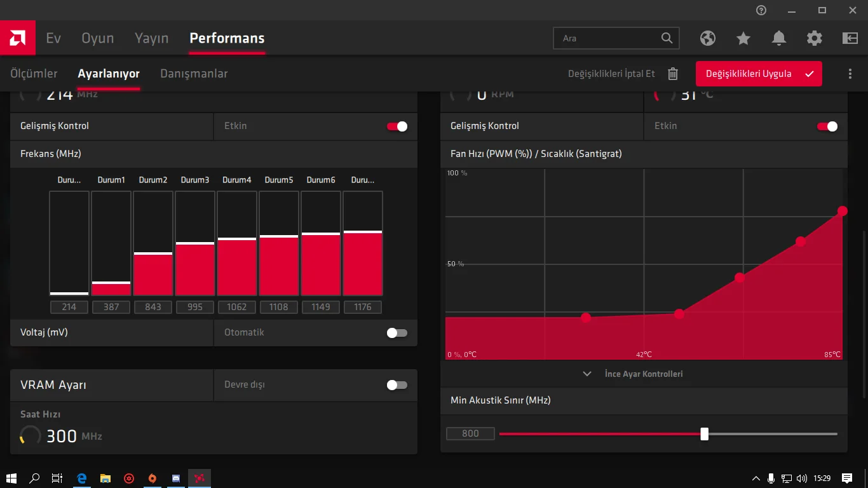Click the AMD logo icon
868x488 pixels.
pyautogui.click(x=17, y=38)
